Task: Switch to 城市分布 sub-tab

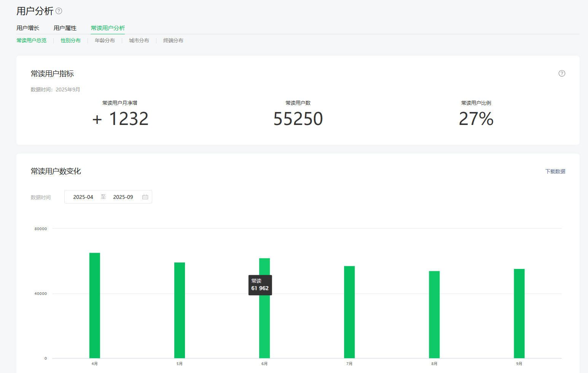Action: tap(139, 40)
